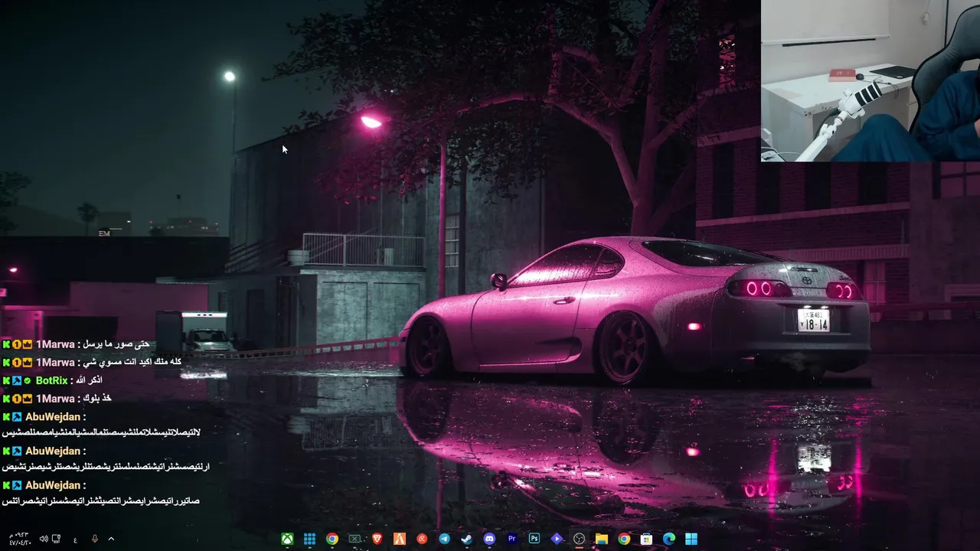Open the blue grid app in taskbar

(309, 539)
